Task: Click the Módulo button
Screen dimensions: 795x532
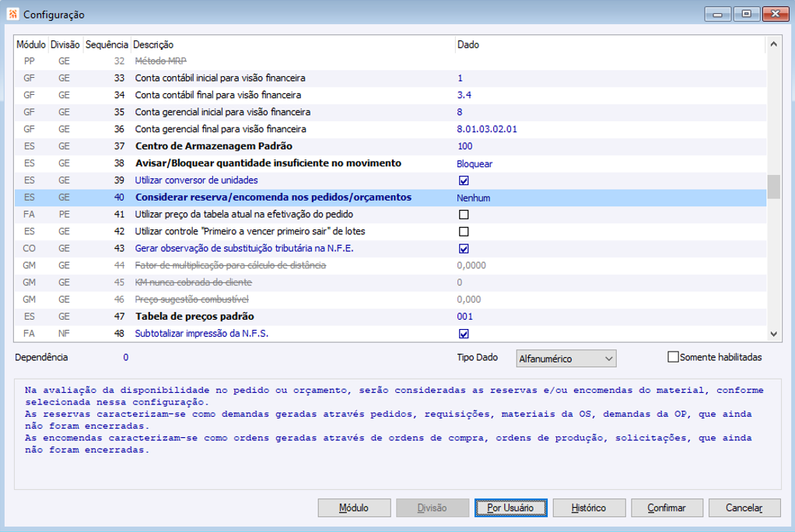Action: click(354, 508)
